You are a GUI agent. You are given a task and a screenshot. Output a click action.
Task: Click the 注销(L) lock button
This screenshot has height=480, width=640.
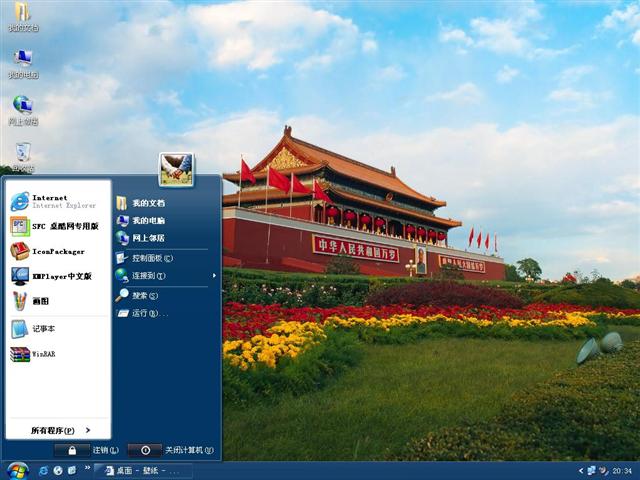tap(72, 450)
